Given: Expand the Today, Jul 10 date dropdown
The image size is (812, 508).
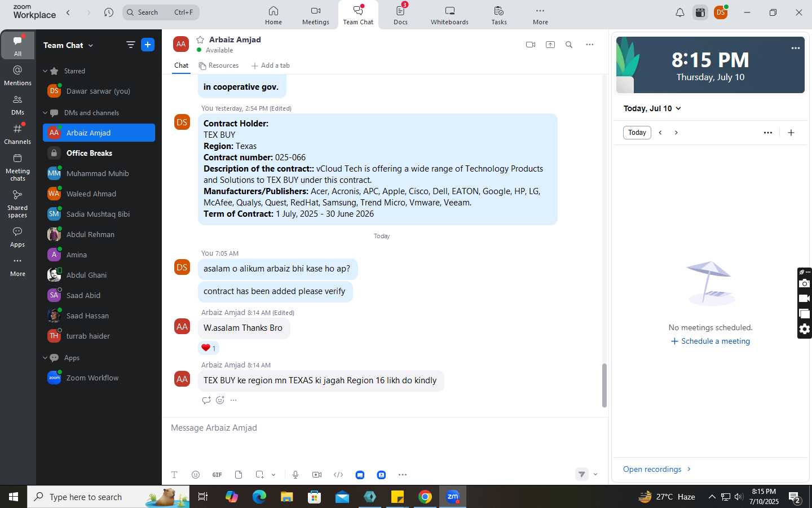Looking at the screenshot, I should [x=652, y=108].
